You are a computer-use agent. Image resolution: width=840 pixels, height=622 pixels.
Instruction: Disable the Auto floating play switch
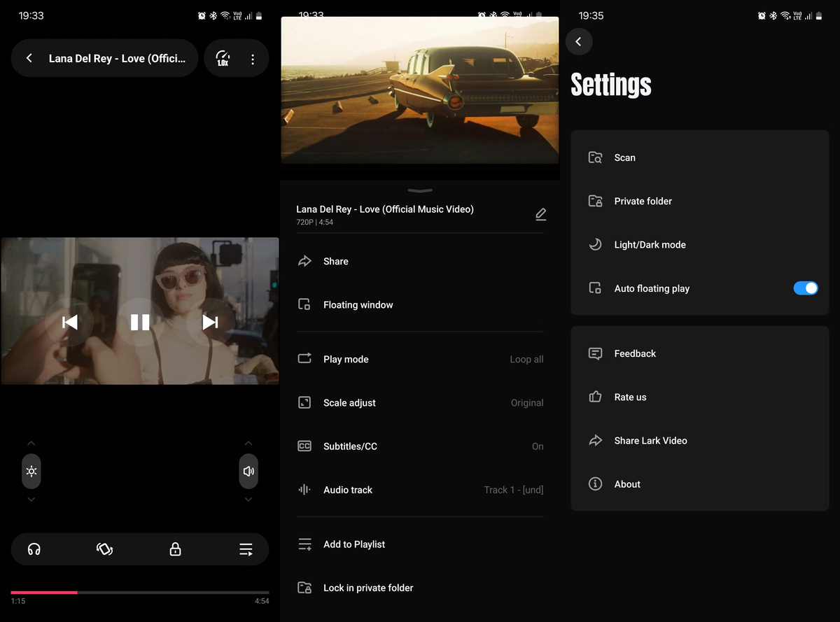click(806, 288)
